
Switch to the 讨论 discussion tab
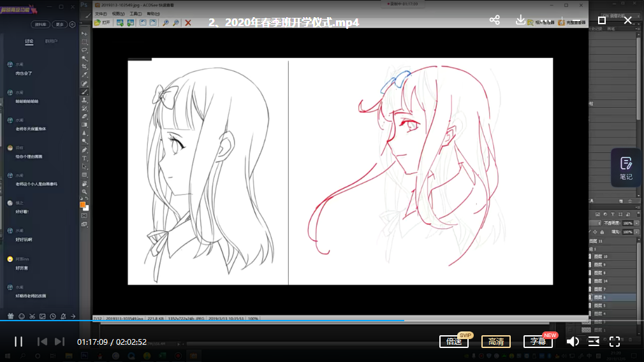click(x=29, y=41)
